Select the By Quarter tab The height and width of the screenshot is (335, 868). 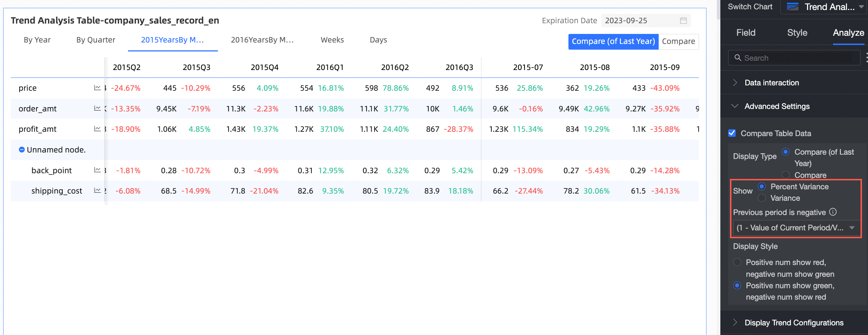[x=95, y=40]
